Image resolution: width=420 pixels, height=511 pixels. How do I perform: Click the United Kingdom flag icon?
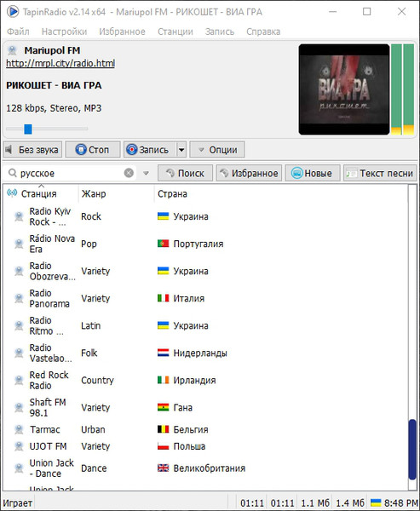[163, 468]
